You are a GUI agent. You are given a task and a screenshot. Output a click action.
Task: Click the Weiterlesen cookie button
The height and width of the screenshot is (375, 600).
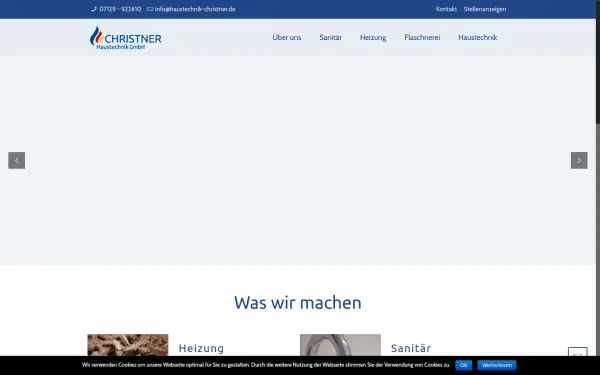click(x=497, y=365)
